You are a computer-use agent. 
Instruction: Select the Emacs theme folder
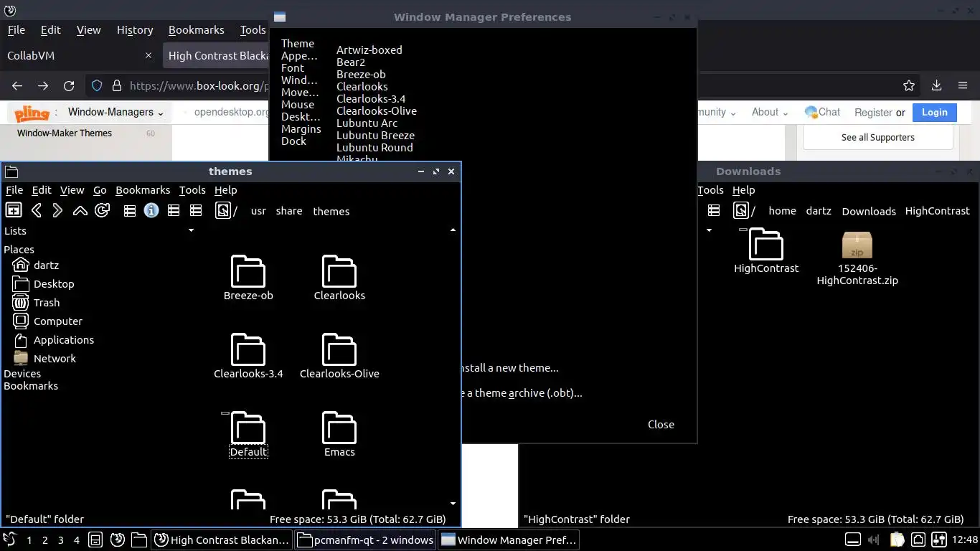(339, 435)
